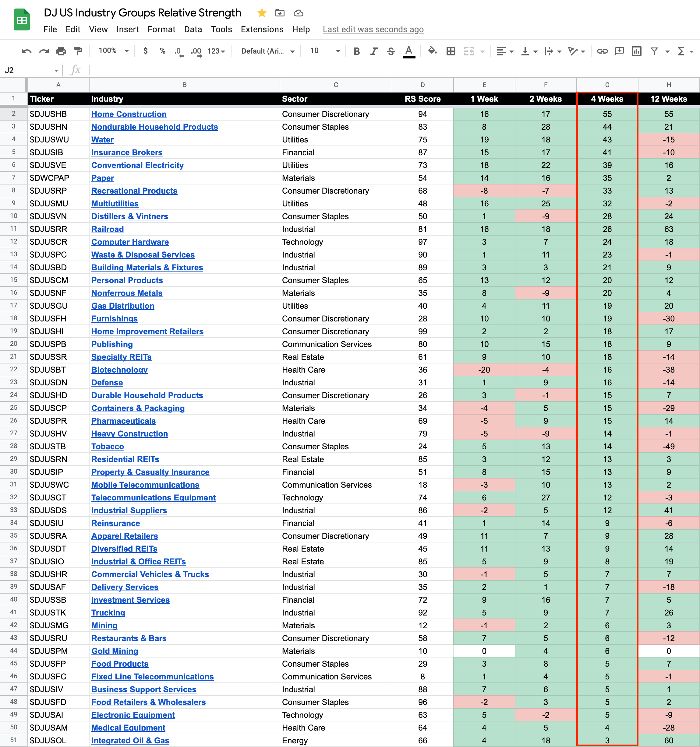This screenshot has height=747, width=700.
Task: Click the star icon beside title
Action: coord(262,13)
